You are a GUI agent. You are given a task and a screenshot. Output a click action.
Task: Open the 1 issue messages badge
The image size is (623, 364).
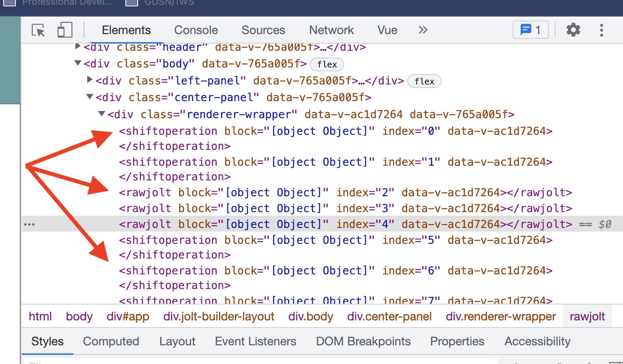(531, 30)
